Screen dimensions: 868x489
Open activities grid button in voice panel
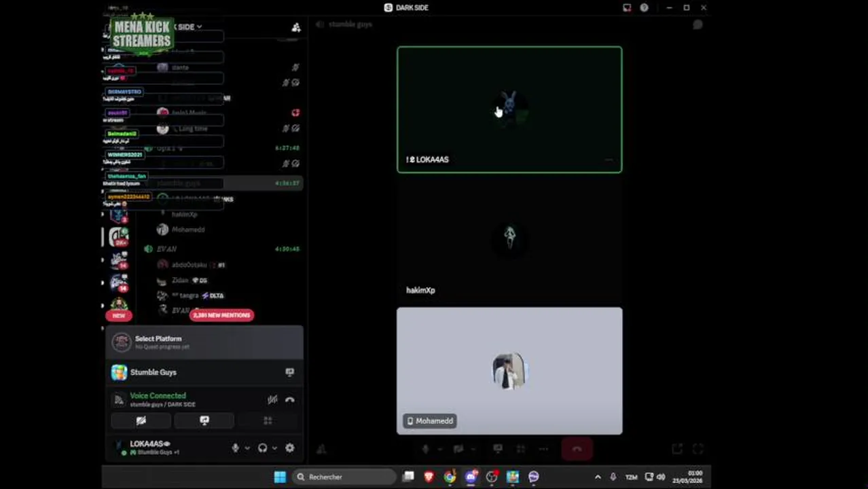[x=268, y=420]
